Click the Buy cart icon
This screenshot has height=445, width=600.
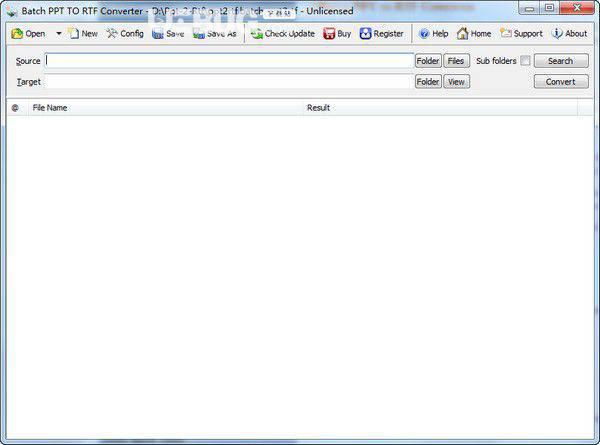point(337,34)
